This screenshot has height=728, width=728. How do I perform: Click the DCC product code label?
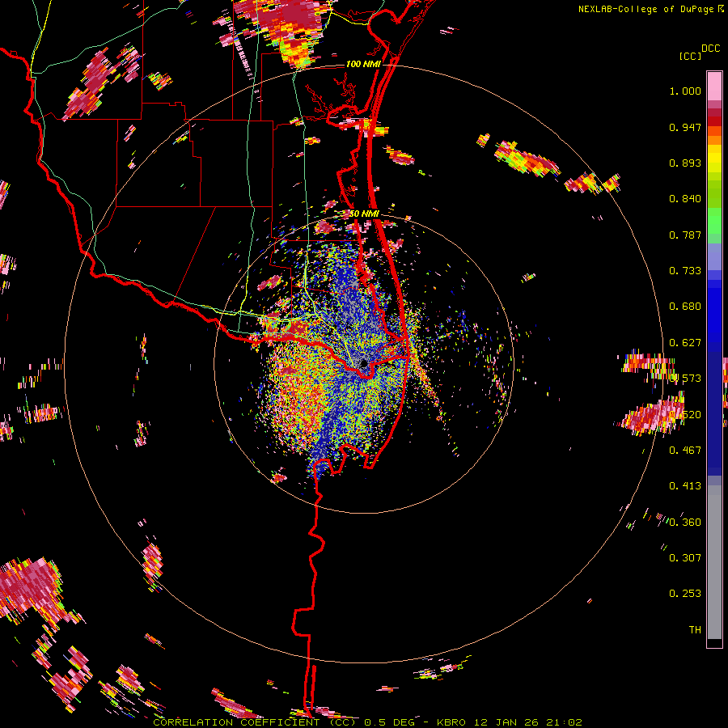(x=710, y=49)
